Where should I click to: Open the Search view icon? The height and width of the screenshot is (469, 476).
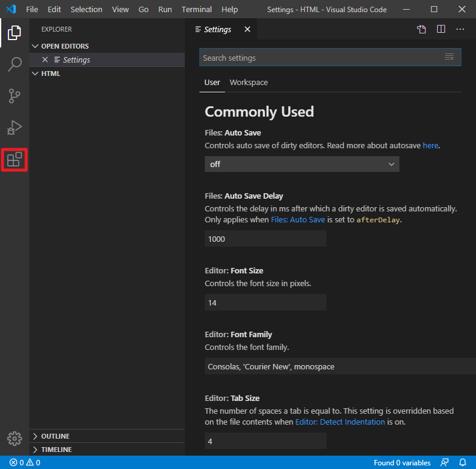point(14,64)
